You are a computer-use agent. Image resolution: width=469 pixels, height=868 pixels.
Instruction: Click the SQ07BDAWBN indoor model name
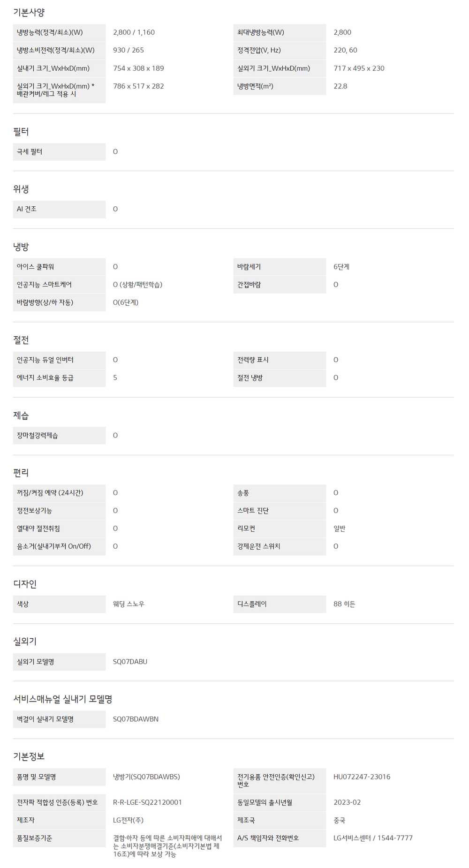pos(136,719)
